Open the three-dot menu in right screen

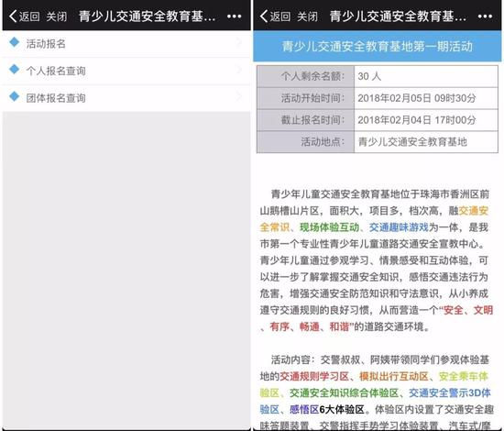point(485,17)
